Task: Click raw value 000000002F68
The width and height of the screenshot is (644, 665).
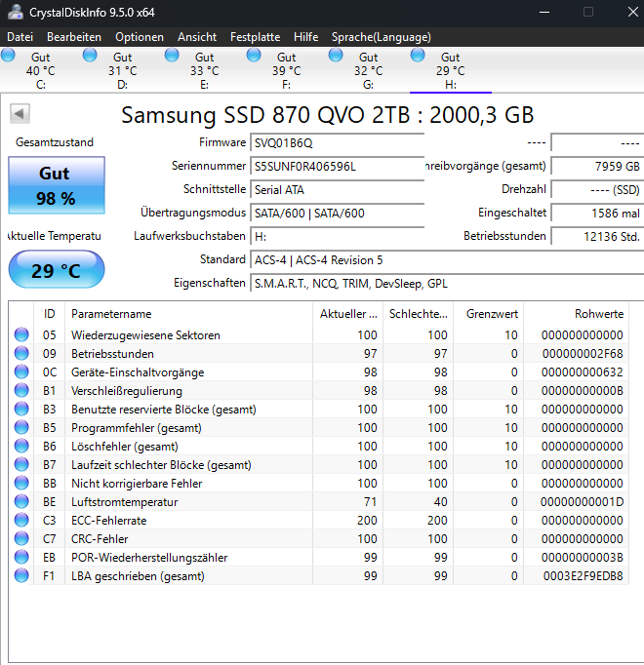Action: click(x=583, y=354)
